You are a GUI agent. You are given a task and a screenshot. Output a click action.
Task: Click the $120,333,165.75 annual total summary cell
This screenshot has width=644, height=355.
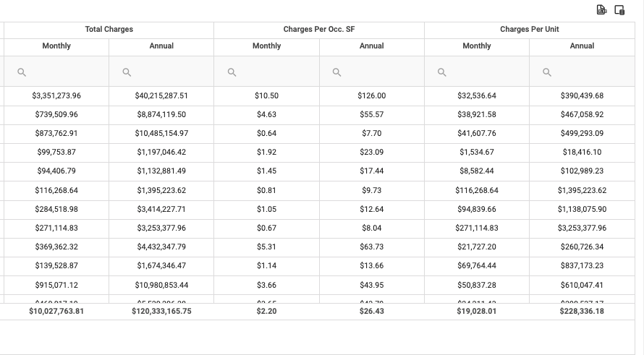(x=161, y=311)
